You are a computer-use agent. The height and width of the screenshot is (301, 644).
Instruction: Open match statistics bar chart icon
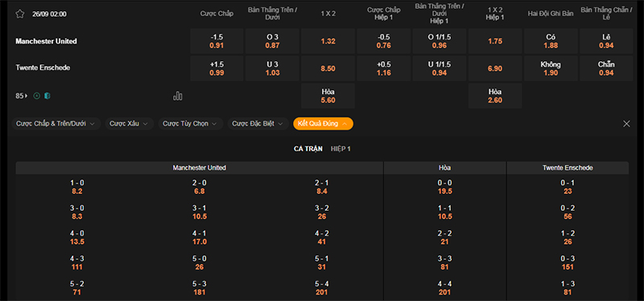coord(178,96)
